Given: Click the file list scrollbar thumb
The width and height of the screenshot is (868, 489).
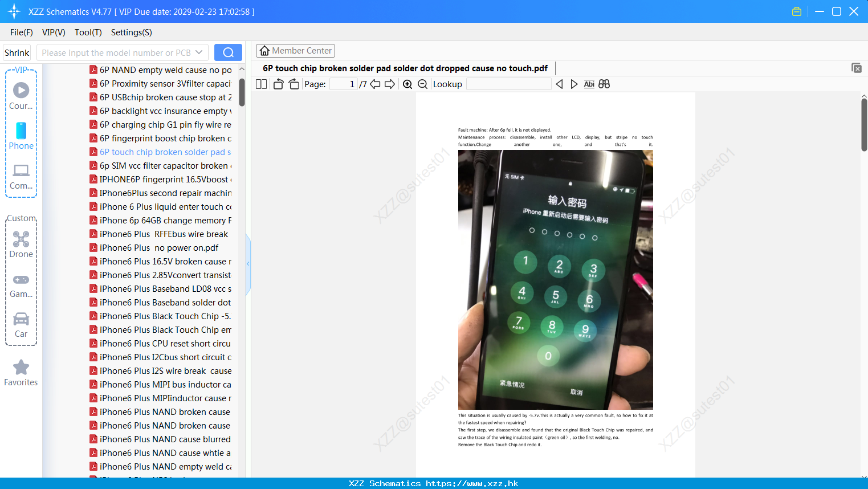Looking at the screenshot, I should 242,92.
